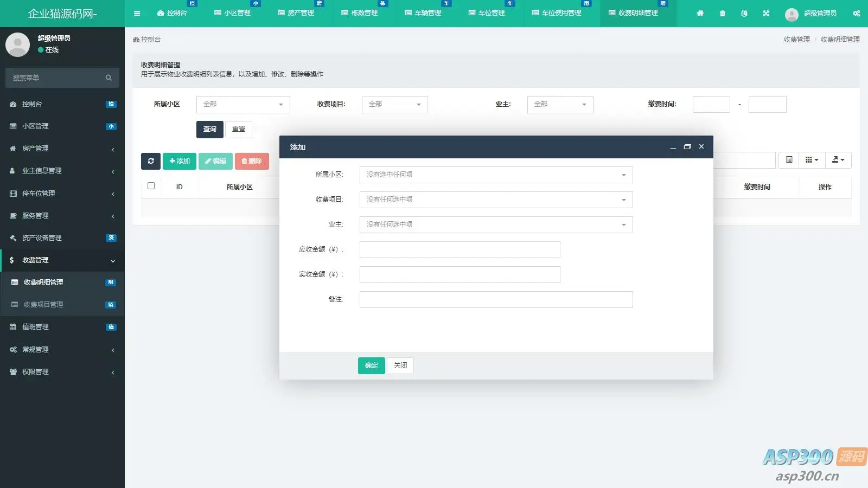Image resolution: width=868 pixels, height=488 pixels.
Task: Sort by ID column header
Action: [x=179, y=187]
